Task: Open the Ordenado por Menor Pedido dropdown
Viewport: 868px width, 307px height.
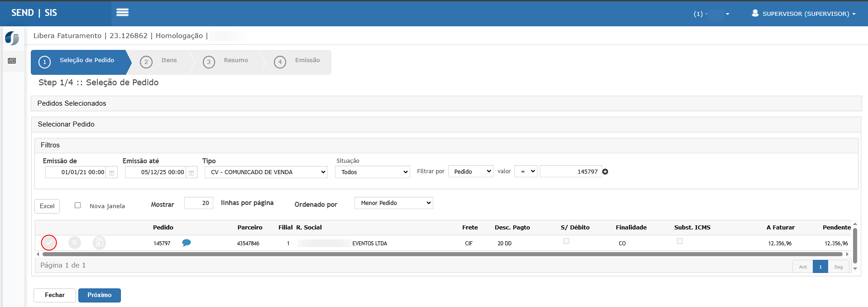Action: (x=393, y=203)
